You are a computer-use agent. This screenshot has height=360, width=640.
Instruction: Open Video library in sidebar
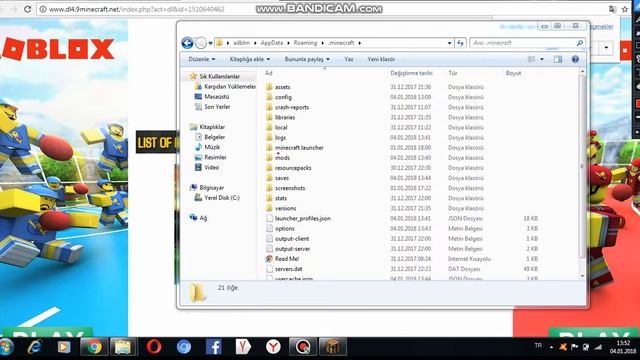click(x=207, y=167)
